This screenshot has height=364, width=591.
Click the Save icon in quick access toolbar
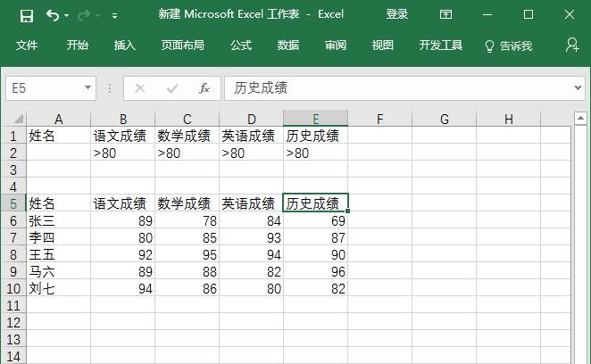point(27,16)
